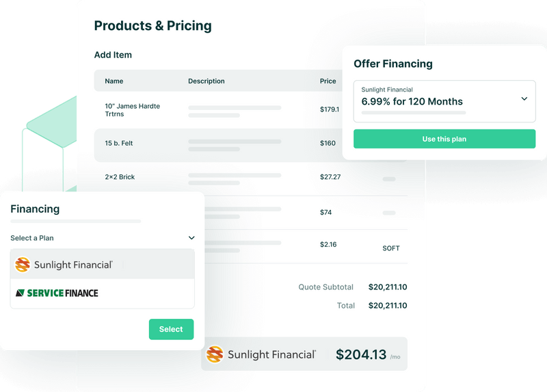This screenshot has width=547, height=392.
Task: Click Sunlight logo beside the $204.13 monthly payment
Action: pos(215,354)
